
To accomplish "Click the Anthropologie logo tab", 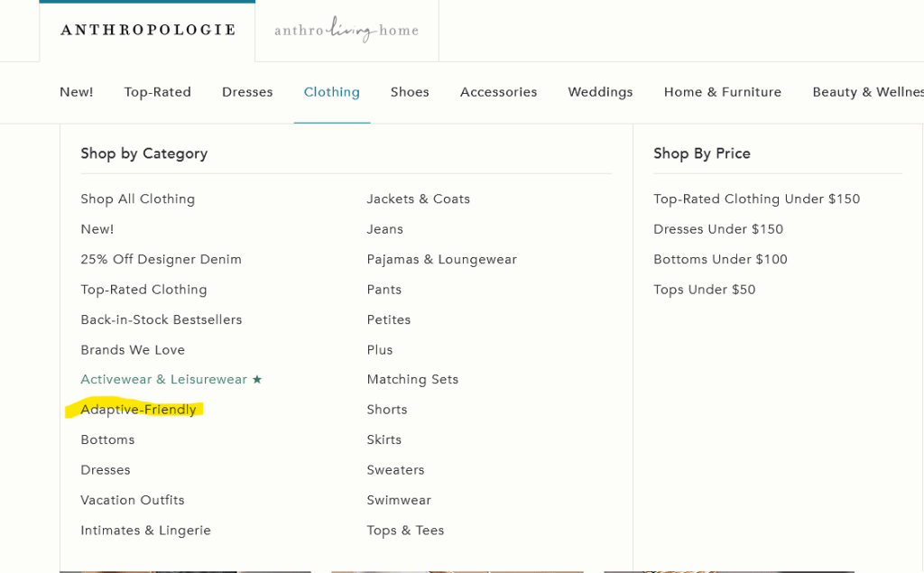I will click(148, 30).
